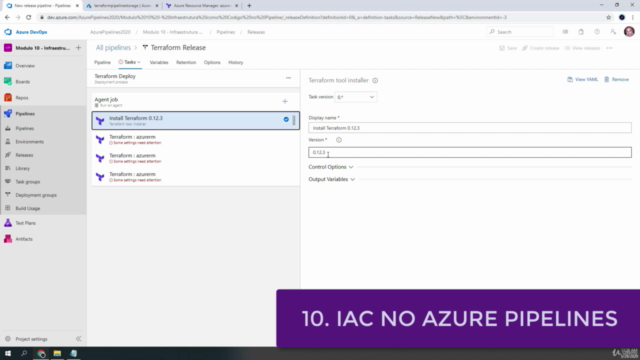Open the Task version dropdown
Viewport: 640px width, 360px height.
pyautogui.click(x=356, y=97)
